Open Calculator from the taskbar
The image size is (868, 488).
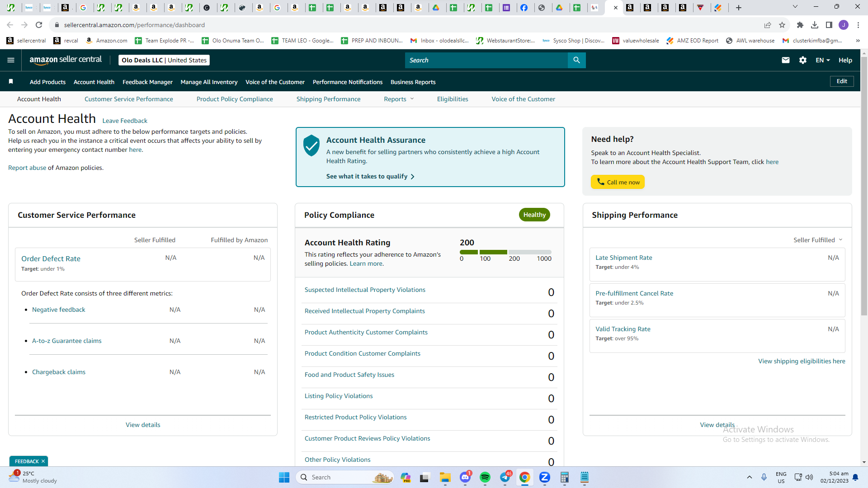click(565, 477)
